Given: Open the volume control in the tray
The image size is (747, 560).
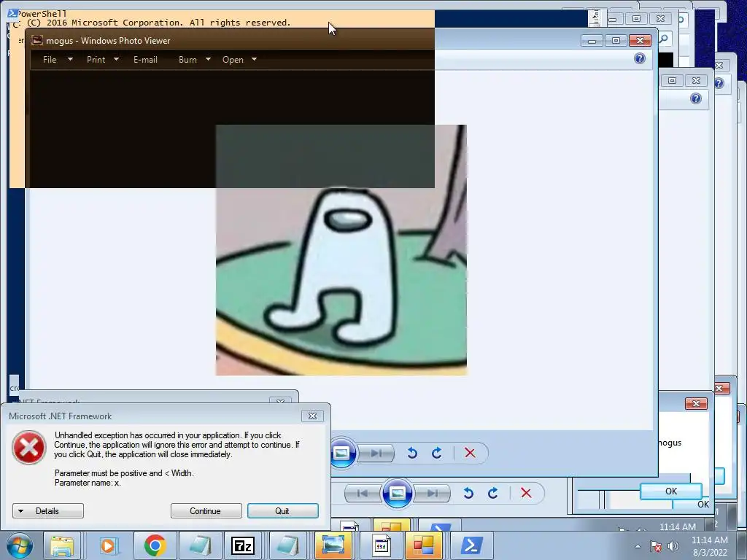Looking at the screenshot, I should [673, 546].
